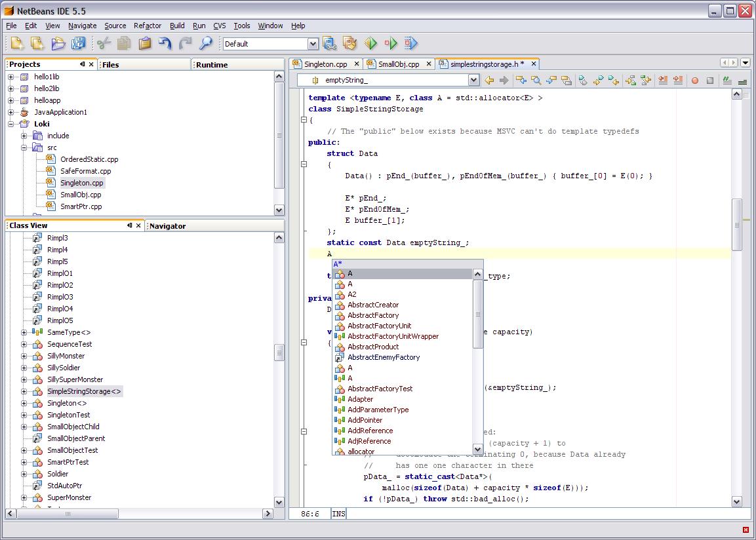The width and height of the screenshot is (756, 540).
Task: Minimize the Projects panel to the side
Action: [83, 64]
